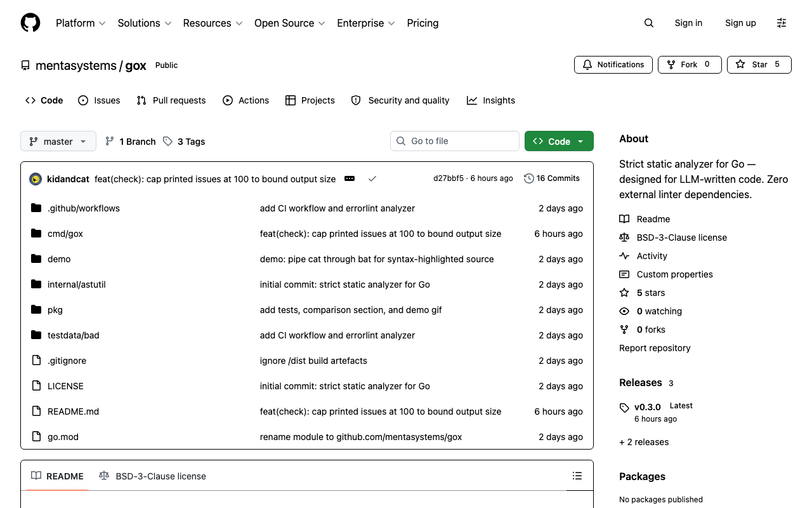This screenshot has height=508, width=812.
Task: Click the .gitignore file icon
Action: coord(36,361)
